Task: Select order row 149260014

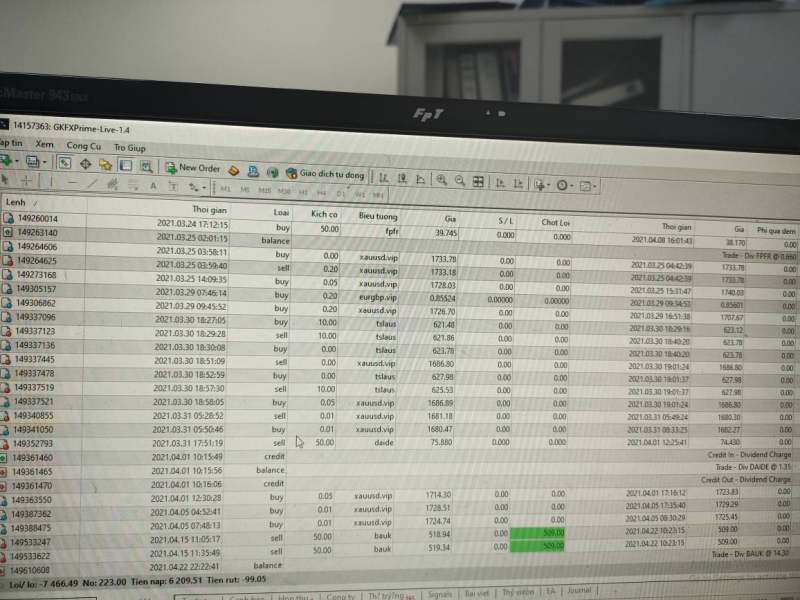Action: pyautogui.click(x=398, y=229)
